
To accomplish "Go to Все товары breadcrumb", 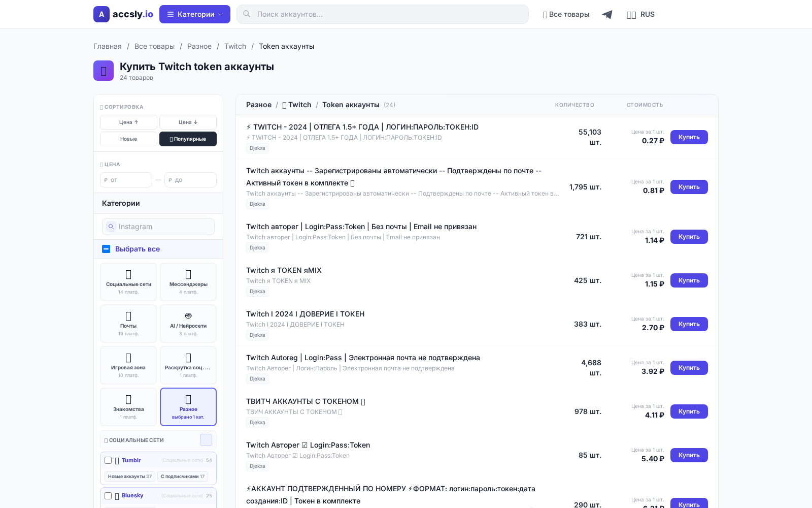I will [154, 46].
